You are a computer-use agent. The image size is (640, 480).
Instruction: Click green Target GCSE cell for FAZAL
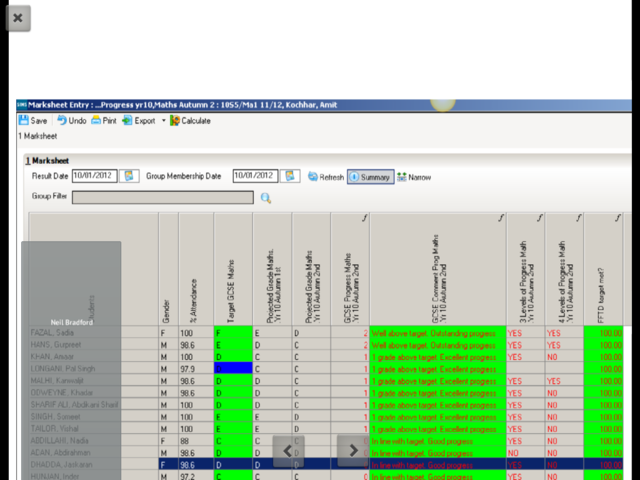point(233,333)
